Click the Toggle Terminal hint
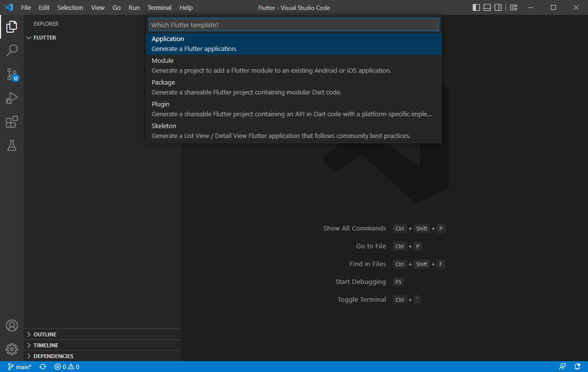Screen dimensions: 588x372 point(362,300)
